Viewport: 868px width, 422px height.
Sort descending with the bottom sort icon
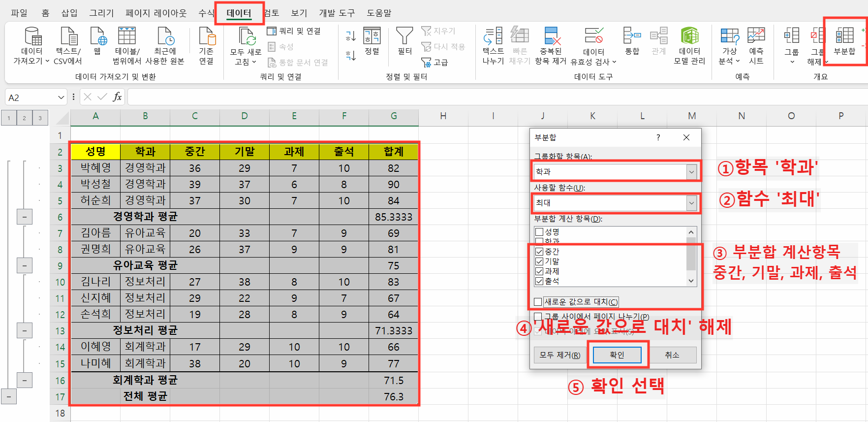350,56
